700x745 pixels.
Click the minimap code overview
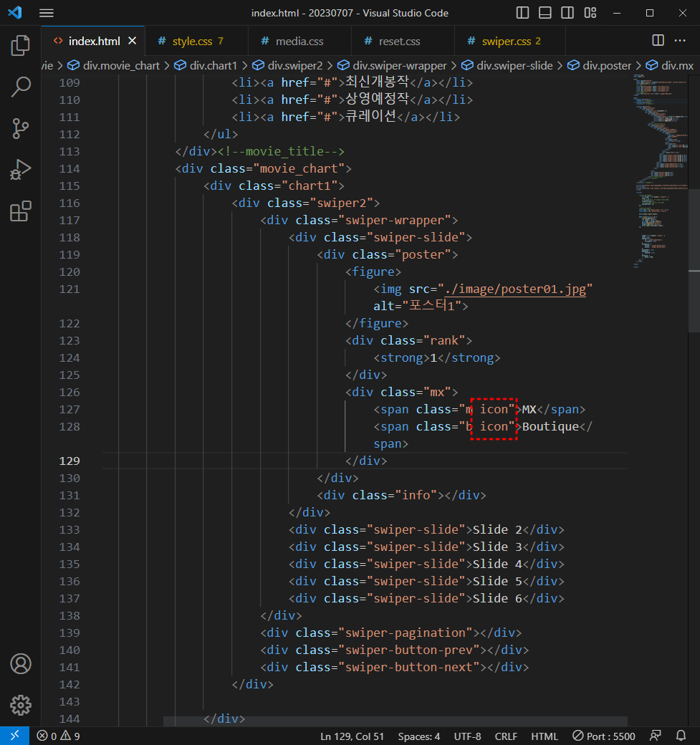point(660,171)
